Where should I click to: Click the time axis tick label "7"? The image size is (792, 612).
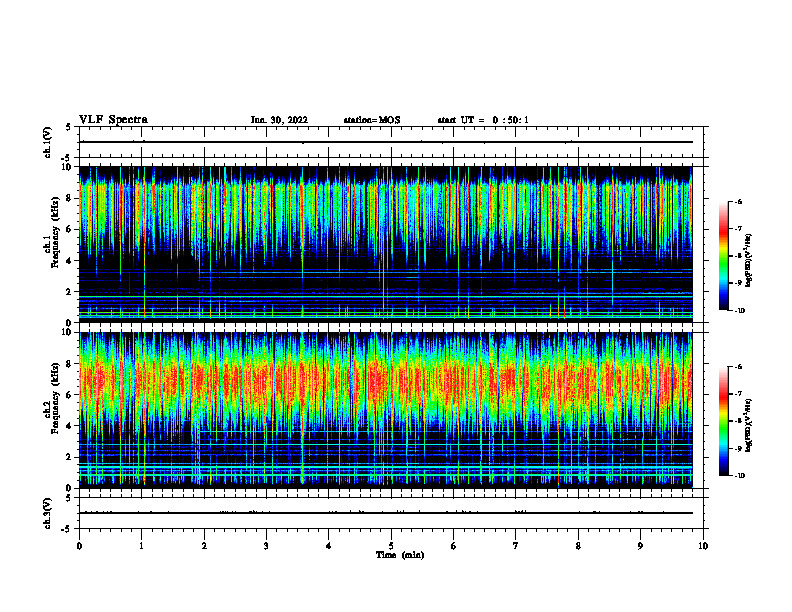(516, 546)
